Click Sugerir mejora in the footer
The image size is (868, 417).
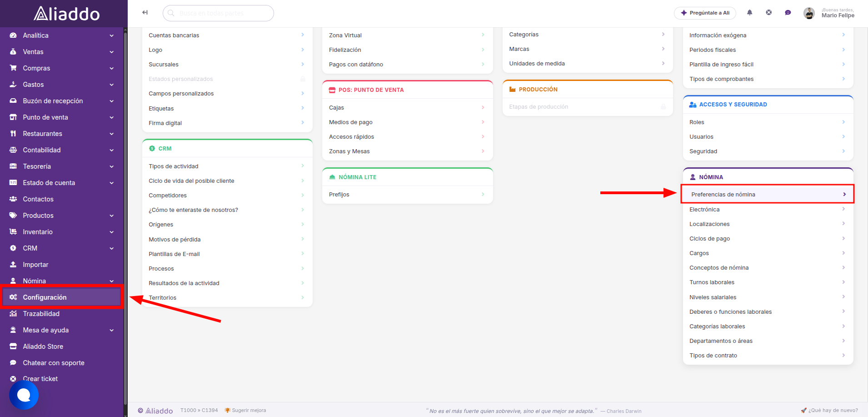coord(245,410)
